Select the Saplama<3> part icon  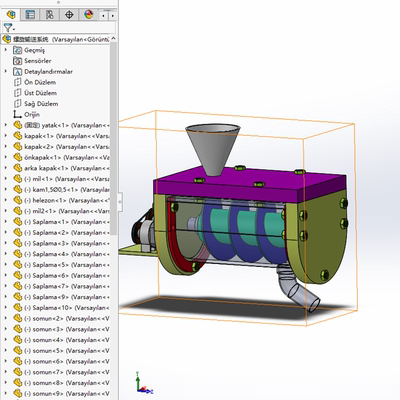tap(18, 243)
